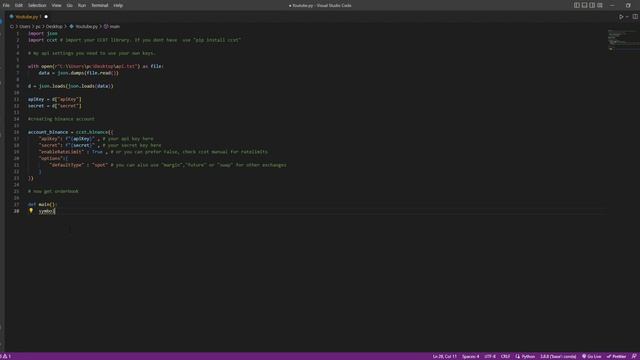
Task: Open the Edit menu
Action: tap(19, 5)
